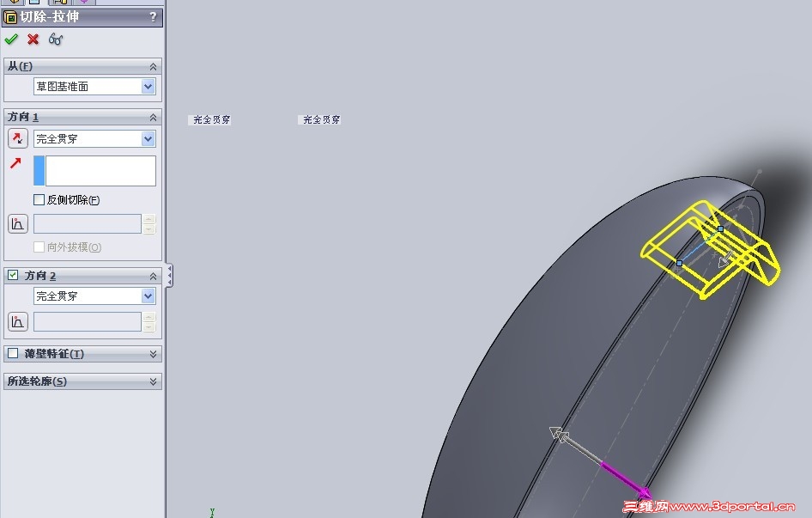
Task: Click the 方向1 draft angle spinner arrows
Action: [149, 223]
